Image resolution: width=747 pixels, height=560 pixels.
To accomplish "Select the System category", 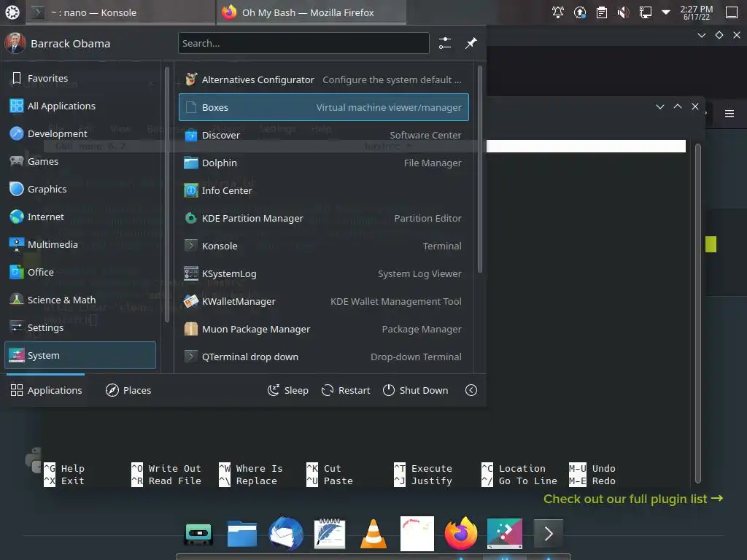I will [80, 355].
